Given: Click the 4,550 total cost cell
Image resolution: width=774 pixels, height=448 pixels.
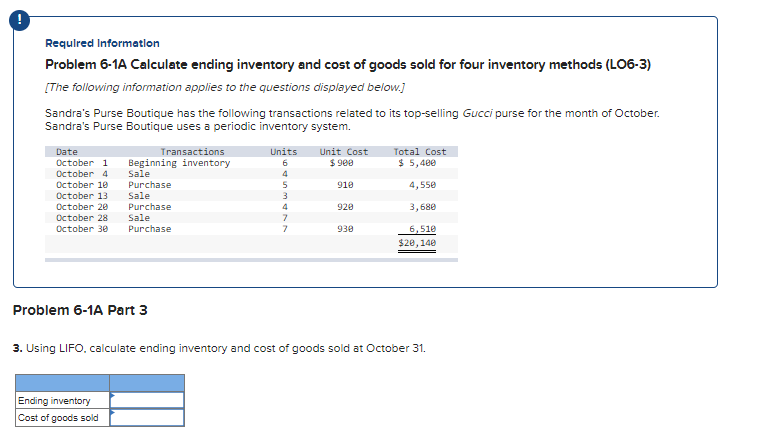Looking at the screenshot, I should pos(423,185).
